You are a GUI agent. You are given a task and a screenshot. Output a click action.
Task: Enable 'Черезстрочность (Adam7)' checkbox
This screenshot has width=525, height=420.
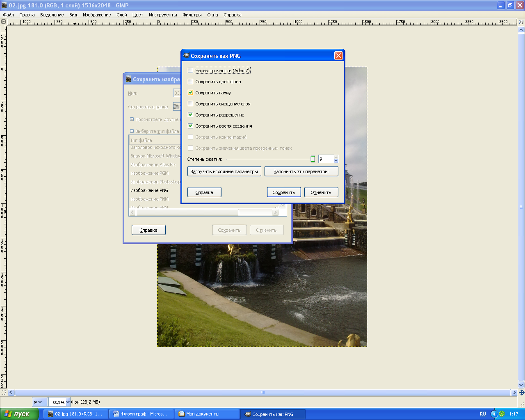point(190,71)
